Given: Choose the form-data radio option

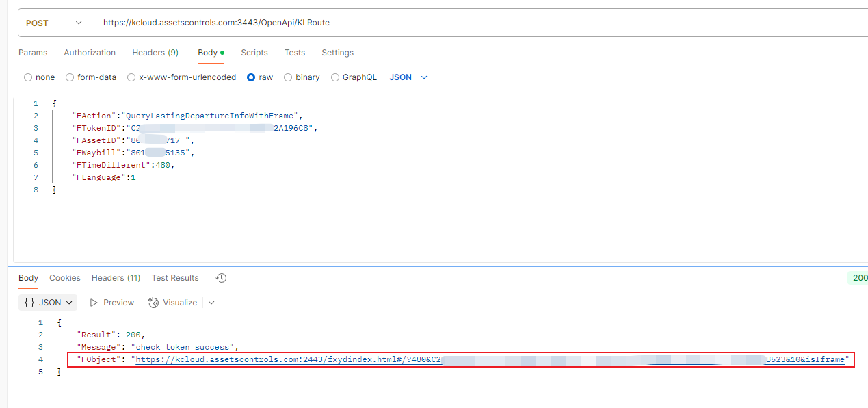Looking at the screenshot, I should (70, 77).
